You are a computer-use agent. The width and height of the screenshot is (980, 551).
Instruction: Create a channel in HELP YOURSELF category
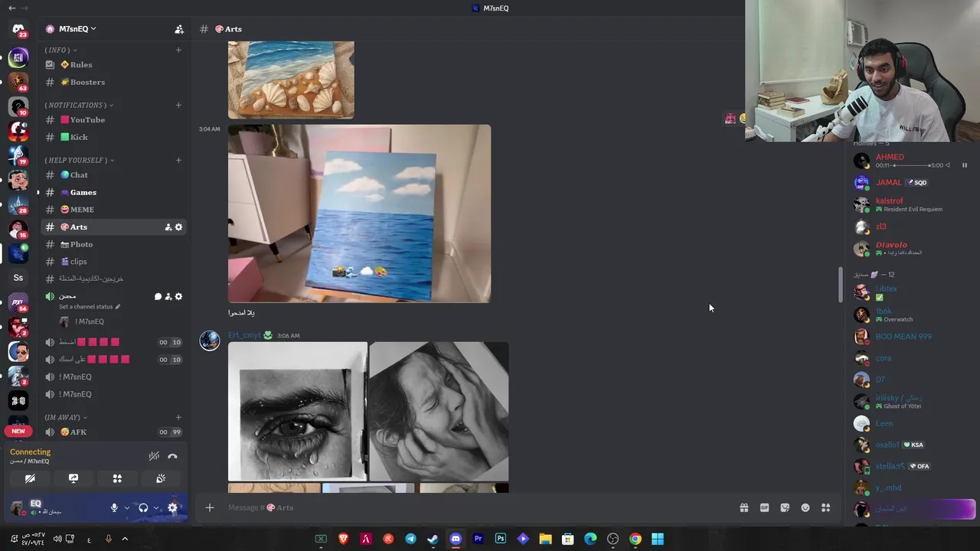178,160
